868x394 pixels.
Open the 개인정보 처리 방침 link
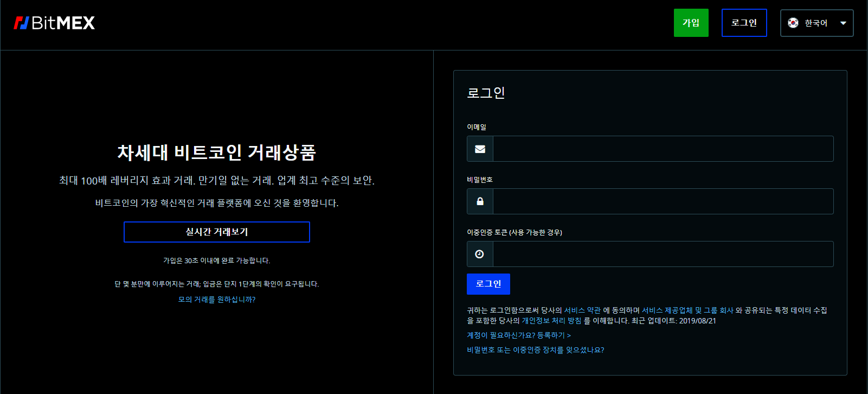pyautogui.click(x=551, y=321)
